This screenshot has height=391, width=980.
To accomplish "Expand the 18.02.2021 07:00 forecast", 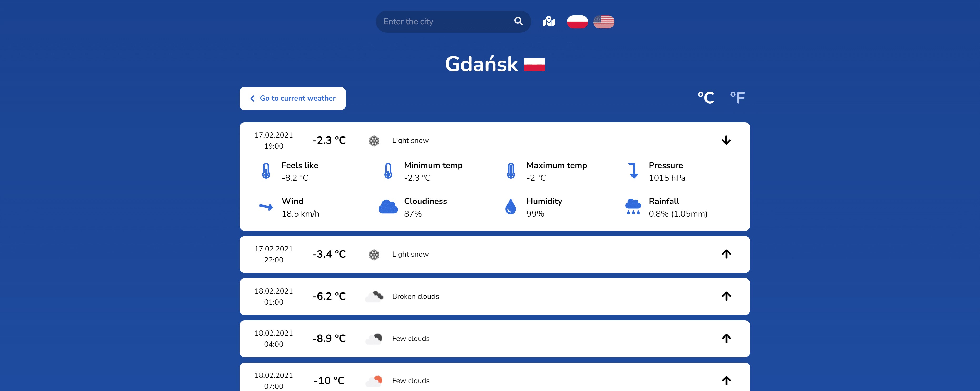I will click(x=726, y=380).
